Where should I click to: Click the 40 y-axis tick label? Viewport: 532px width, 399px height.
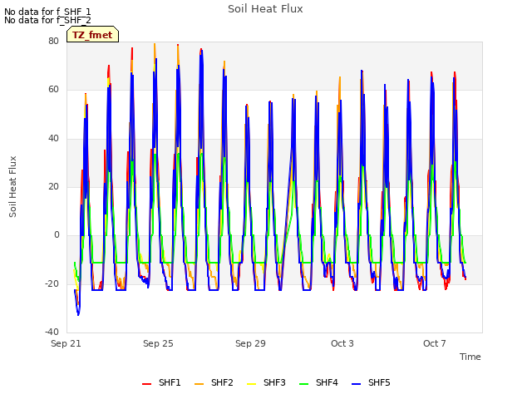(53, 139)
